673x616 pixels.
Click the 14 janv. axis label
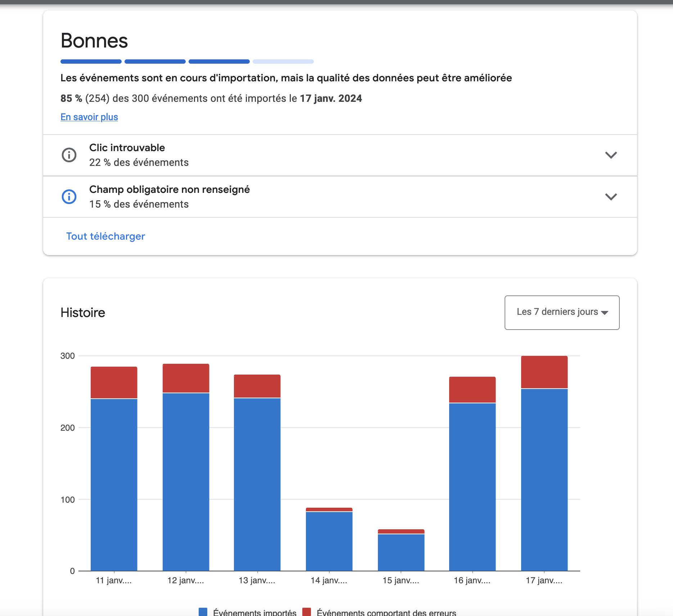[x=329, y=580]
